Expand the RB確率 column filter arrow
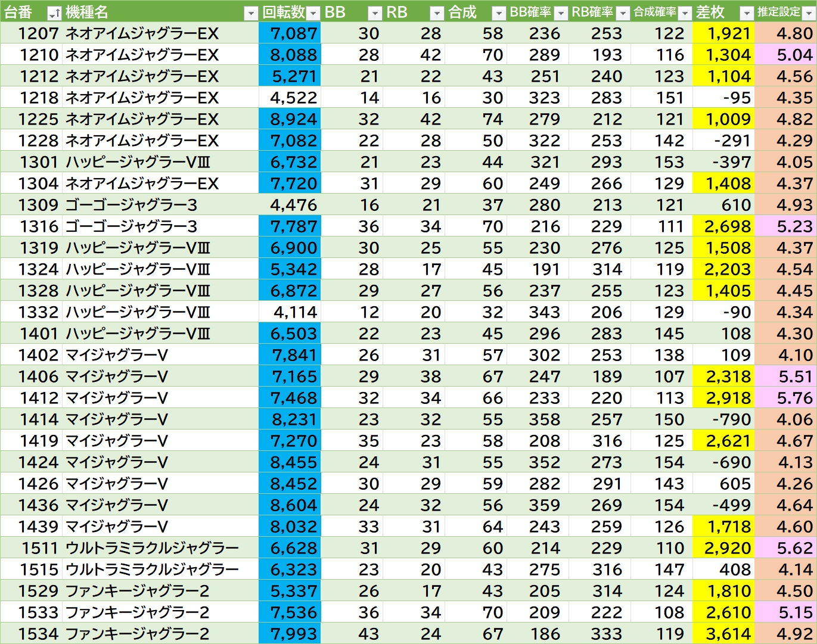This screenshot has width=817, height=644. point(623,13)
